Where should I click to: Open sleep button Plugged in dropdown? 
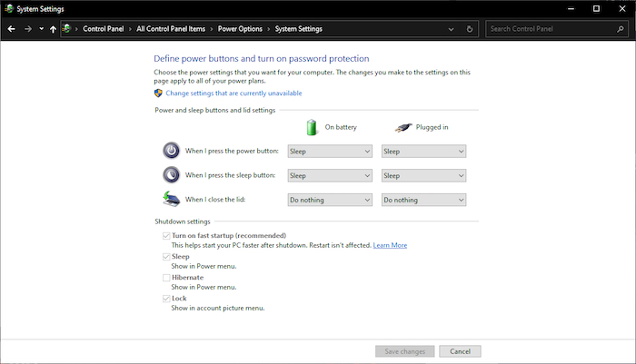click(423, 175)
